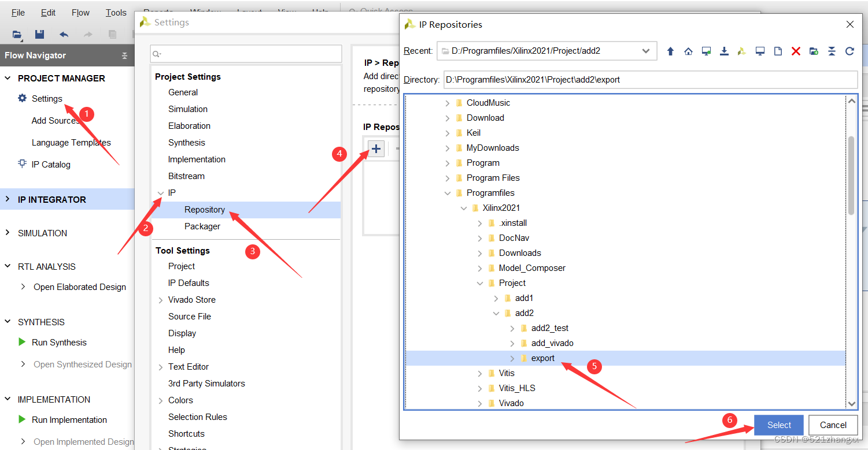The width and height of the screenshot is (868, 450).
Task: Click Settings gear icon in Flow Navigator
Action: (22, 98)
